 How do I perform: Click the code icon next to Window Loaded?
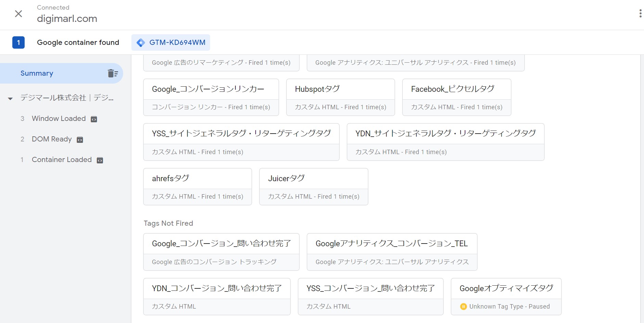click(94, 119)
